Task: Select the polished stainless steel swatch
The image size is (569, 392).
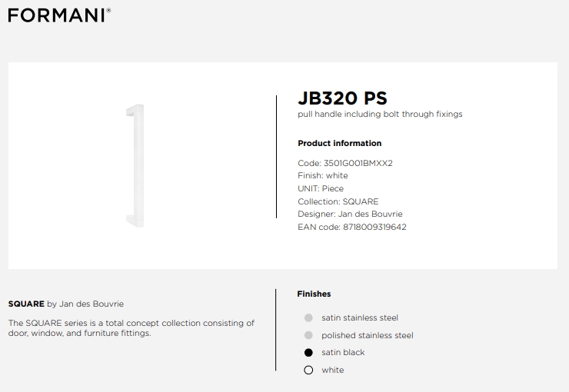Action: (308, 335)
